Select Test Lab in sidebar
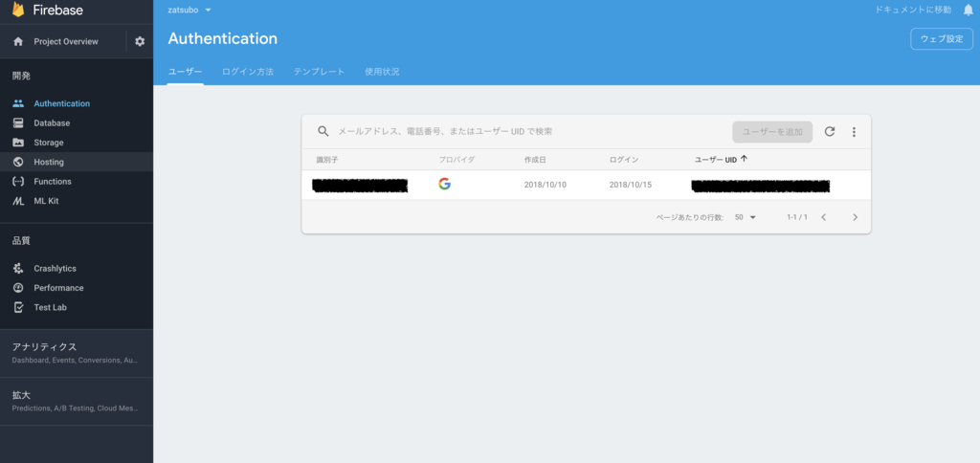Screen dimensions: 980x463 tap(50, 307)
